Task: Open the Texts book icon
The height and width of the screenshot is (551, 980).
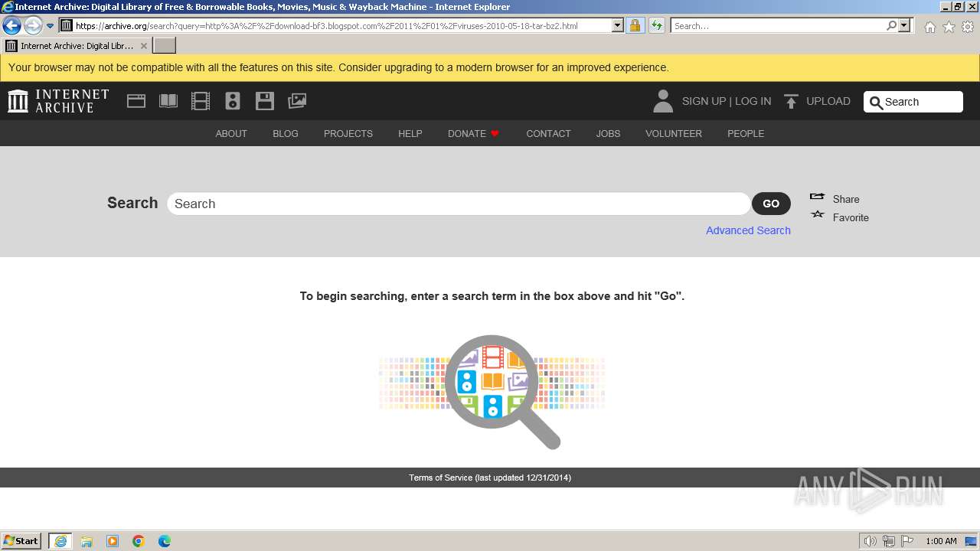Action: tap(168, 101)
